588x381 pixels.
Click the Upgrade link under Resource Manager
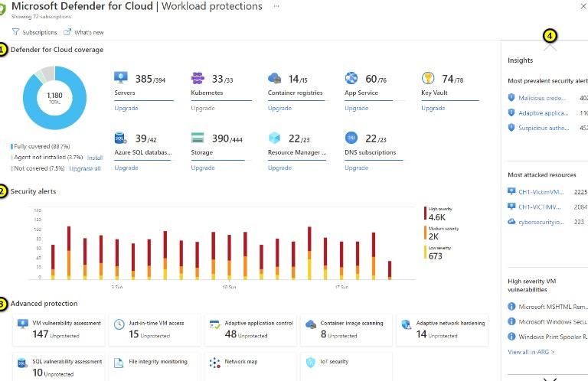(279, 168)
